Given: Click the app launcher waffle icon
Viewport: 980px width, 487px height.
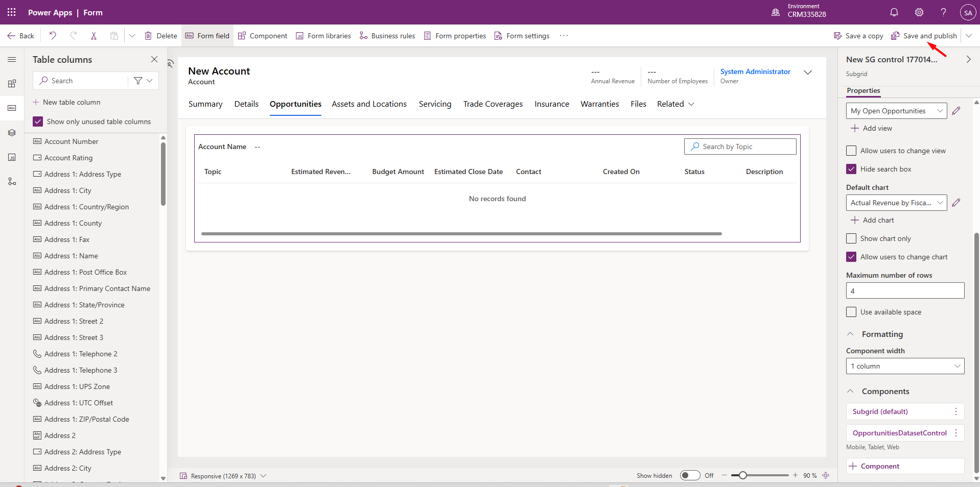Looking at the screenshot, I should (11, 12).
